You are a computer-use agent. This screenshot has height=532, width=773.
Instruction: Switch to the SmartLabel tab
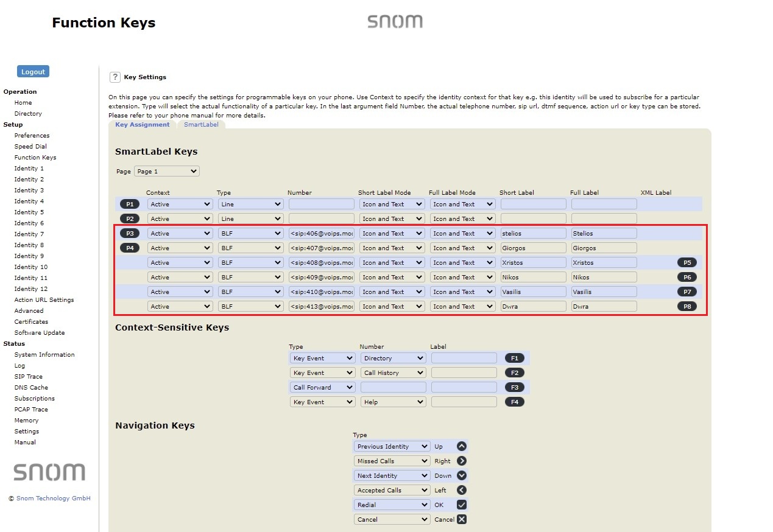201,124
